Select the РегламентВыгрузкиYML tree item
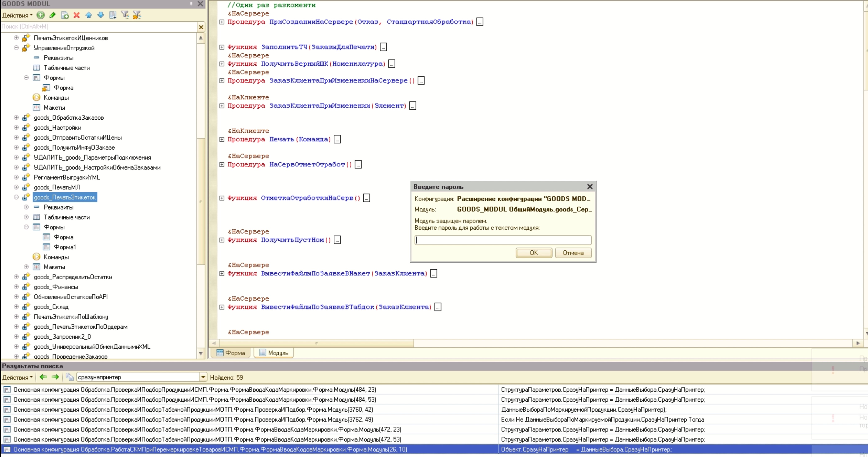 pos(67,177)
